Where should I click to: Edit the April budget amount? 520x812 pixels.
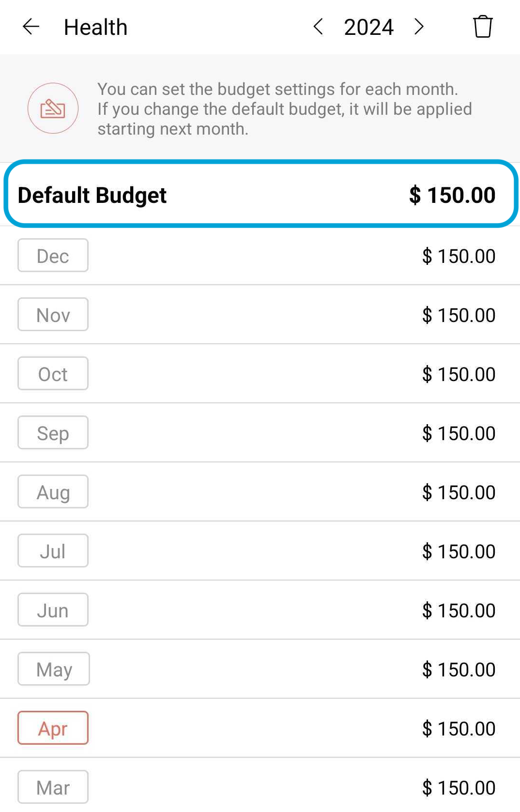458,729
